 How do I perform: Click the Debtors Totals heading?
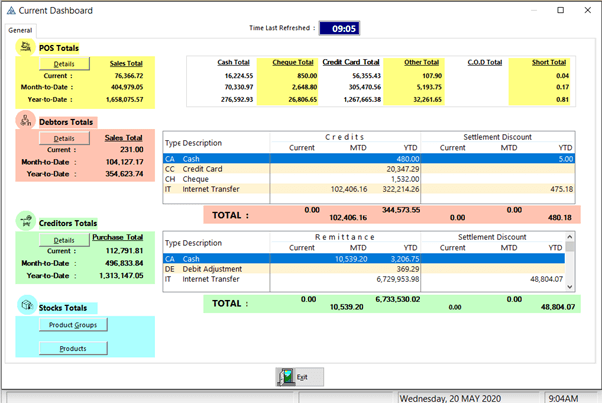[66, 122]
